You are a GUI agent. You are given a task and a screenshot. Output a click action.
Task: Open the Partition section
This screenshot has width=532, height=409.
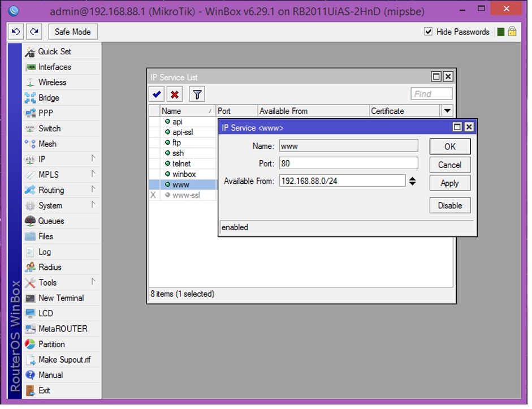coord(62,344)
